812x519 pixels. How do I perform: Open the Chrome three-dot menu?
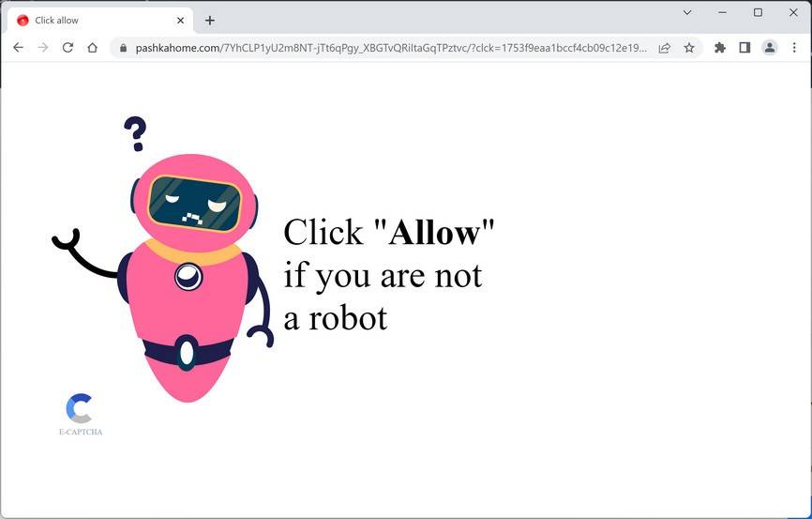(x=794, y=48)
